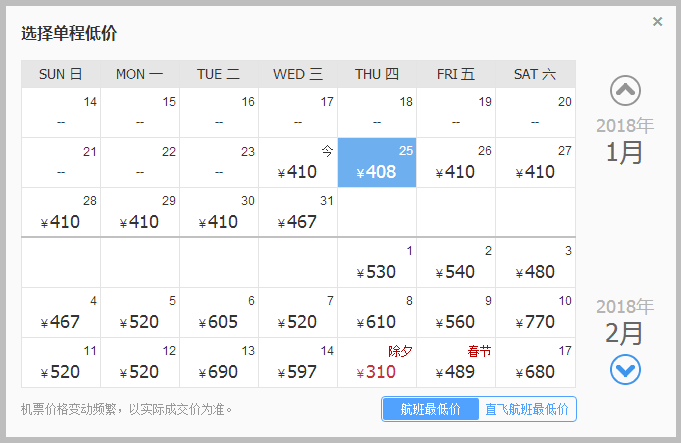Click February 17 priced at ¥680
This screenshot has width=681, height=443.
click(535, 362)
